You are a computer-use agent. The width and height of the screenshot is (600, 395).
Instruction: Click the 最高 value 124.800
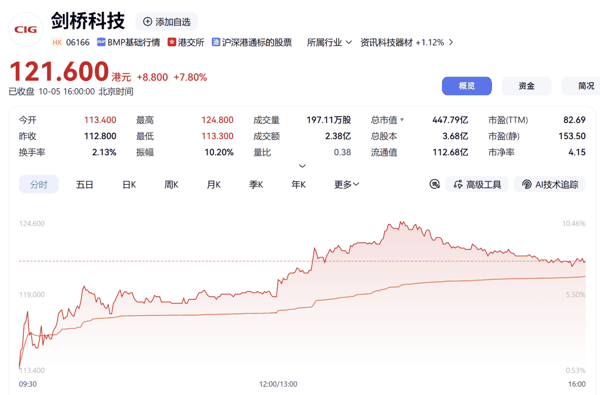(x=217, y=120)
